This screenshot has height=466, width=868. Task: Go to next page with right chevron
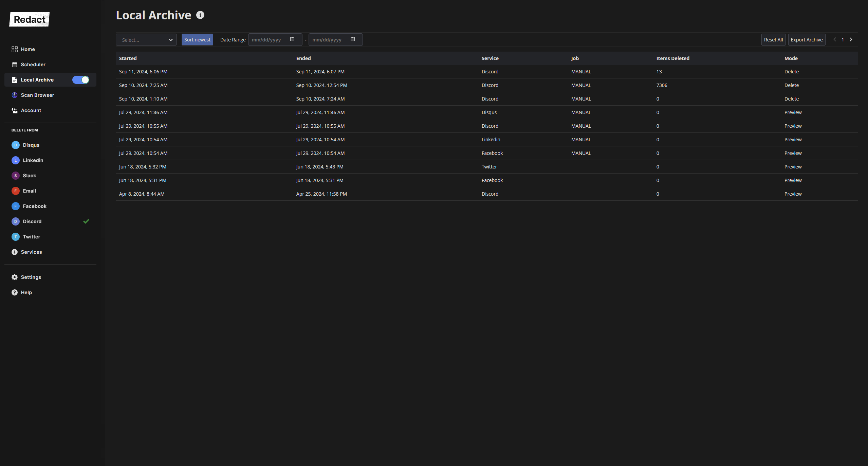coord(851,40)
